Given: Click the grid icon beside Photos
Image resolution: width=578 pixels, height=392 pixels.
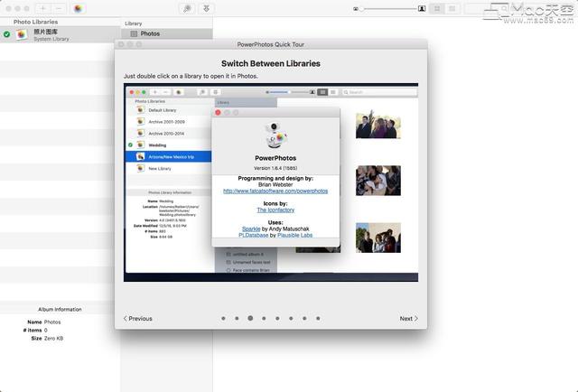Looking at the screenshot, I should pyautogui.click(x=134, y=33).
